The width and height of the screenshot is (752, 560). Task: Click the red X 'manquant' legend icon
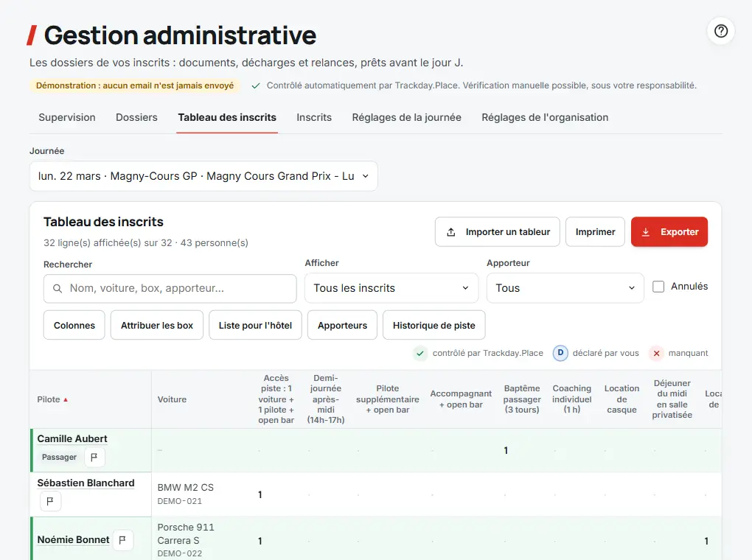coord(657,354)
